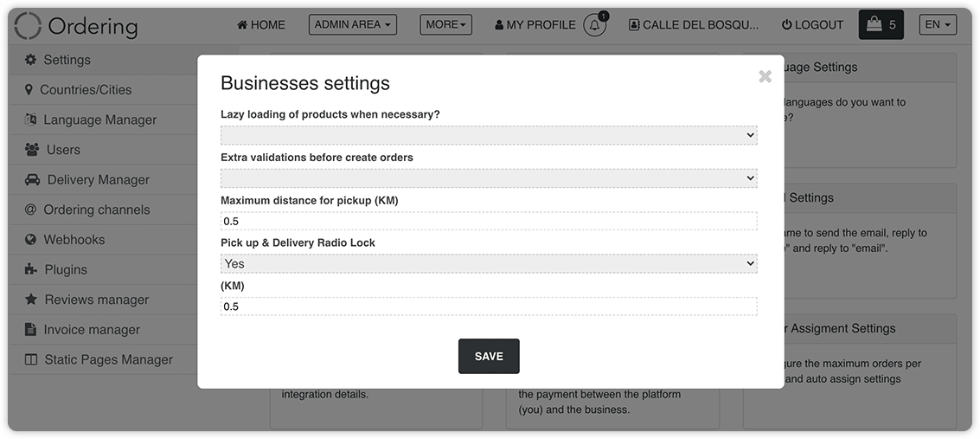Click the Webhooks globe icon

click(30, 240)
